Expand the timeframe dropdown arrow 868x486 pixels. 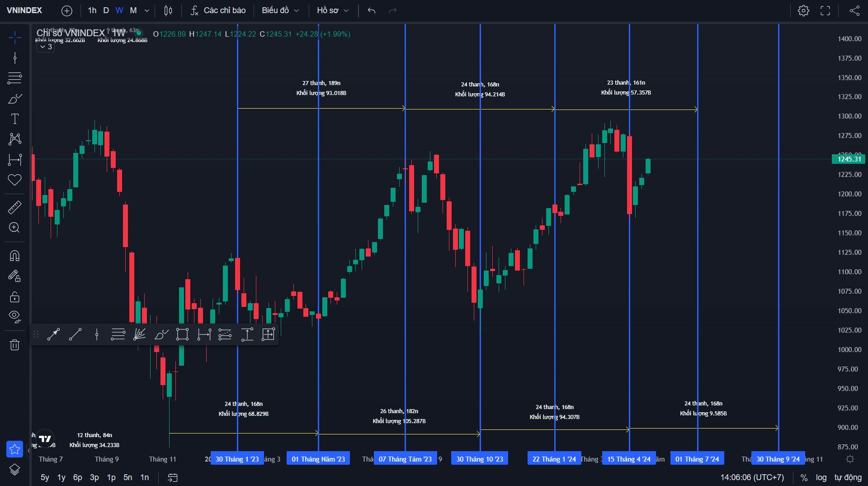[x=147, y=10]
